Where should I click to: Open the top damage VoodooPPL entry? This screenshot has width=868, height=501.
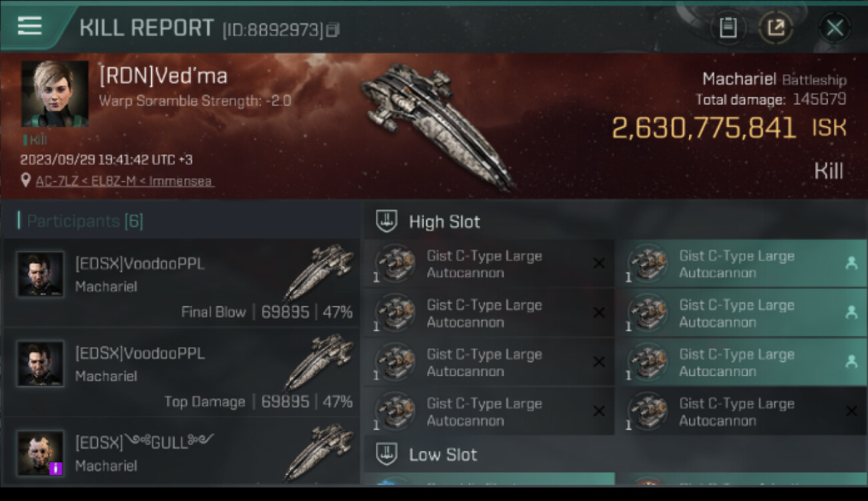click(181, 373)
